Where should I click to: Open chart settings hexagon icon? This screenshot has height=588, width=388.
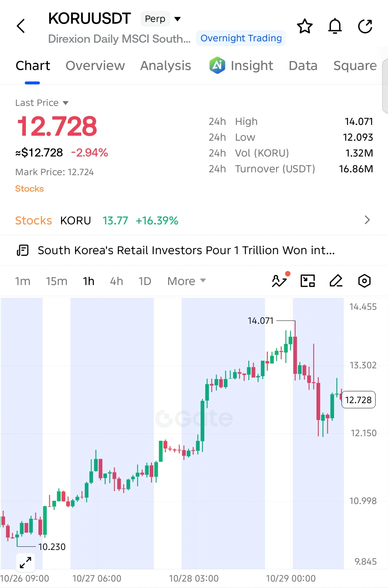click(x=364, y=281)
